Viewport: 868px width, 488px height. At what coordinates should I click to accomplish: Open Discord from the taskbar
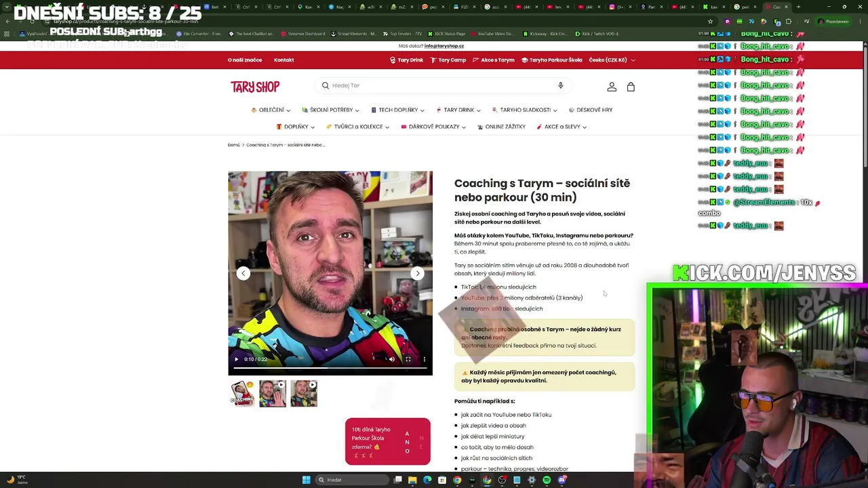(561, 480)
